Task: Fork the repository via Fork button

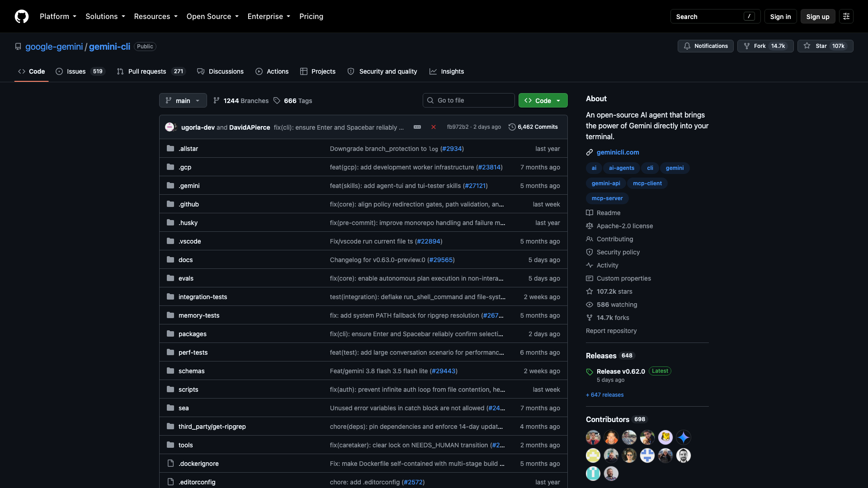Action: click(x=765, y=46)
